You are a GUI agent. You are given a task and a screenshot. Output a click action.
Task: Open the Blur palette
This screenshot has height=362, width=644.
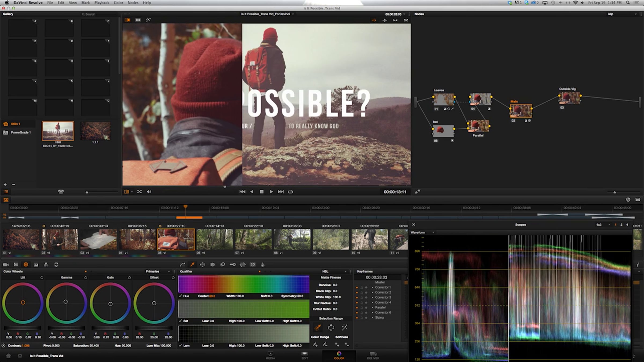pyautogui.click(x=222, y=265)
